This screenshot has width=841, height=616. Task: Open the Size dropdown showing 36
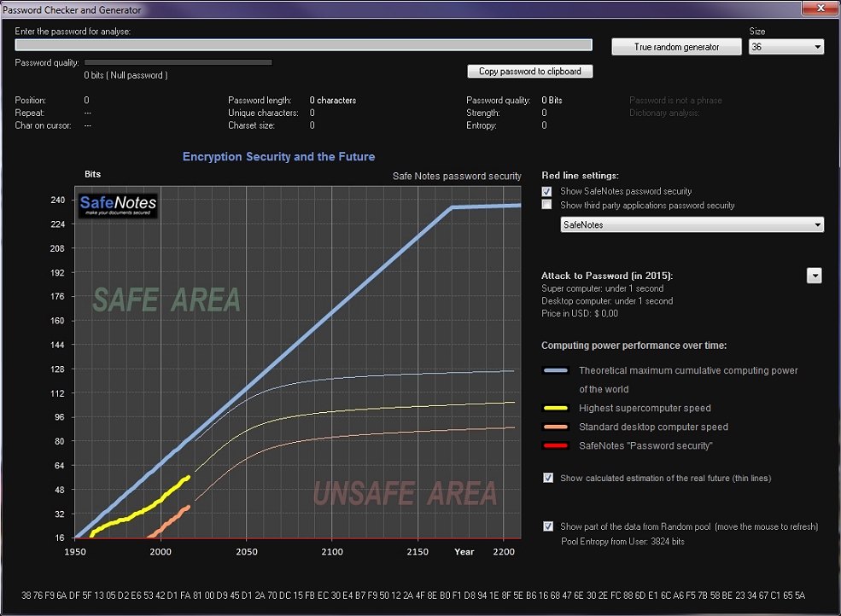click(786, 47)
